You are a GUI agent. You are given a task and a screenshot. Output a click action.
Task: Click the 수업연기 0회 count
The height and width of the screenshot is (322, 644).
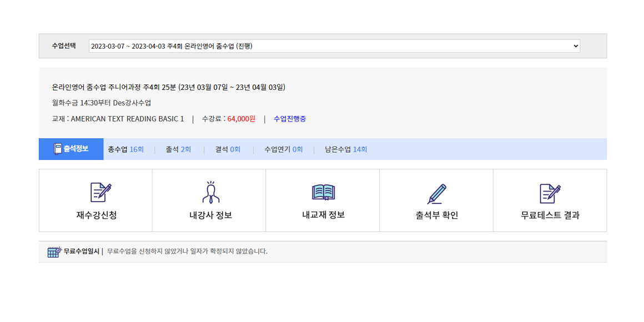coord(283,149)
